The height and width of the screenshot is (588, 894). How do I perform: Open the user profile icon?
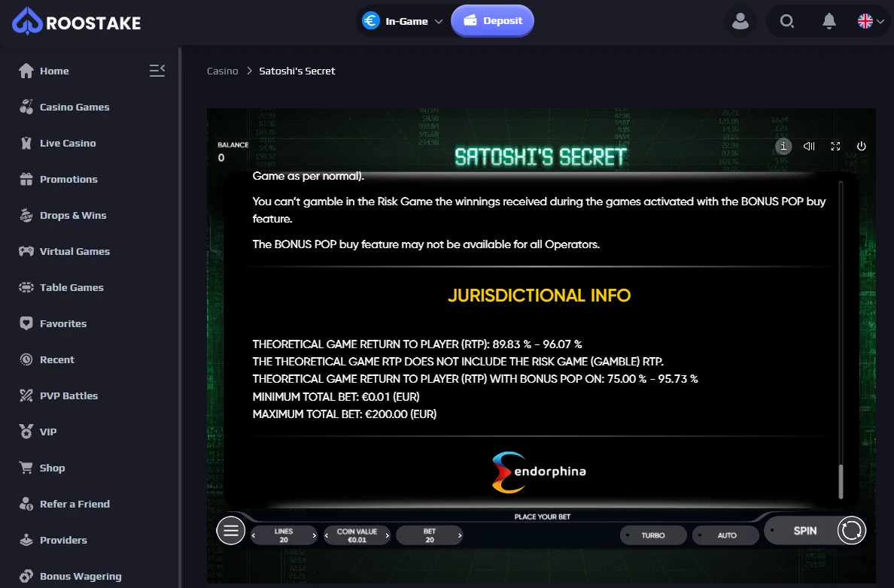tap(740, 21)
